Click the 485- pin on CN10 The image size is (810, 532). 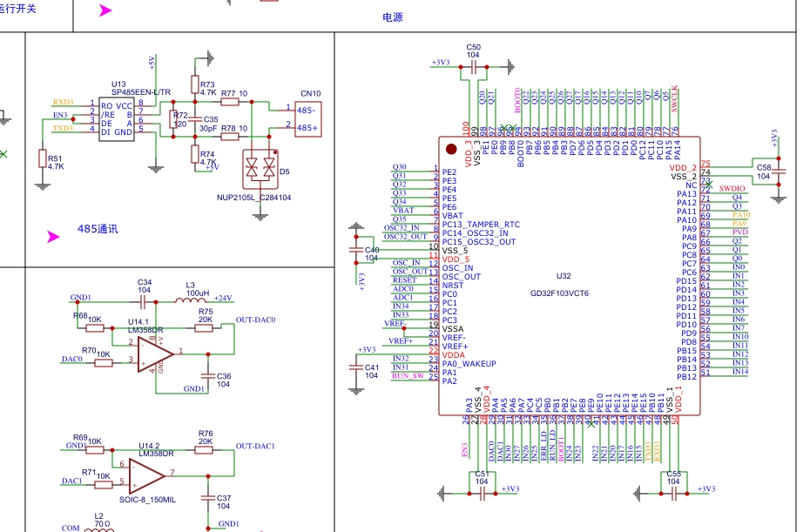(x=306, y=111)
